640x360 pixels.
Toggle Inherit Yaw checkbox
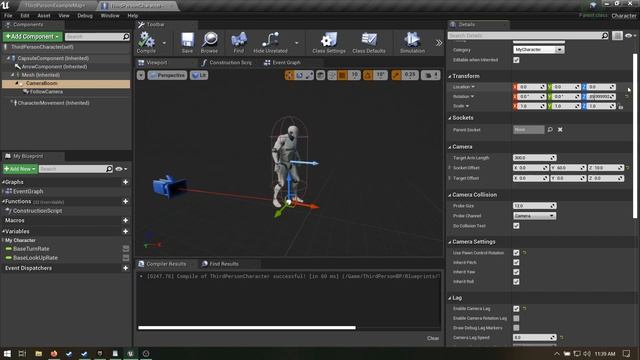516,272
